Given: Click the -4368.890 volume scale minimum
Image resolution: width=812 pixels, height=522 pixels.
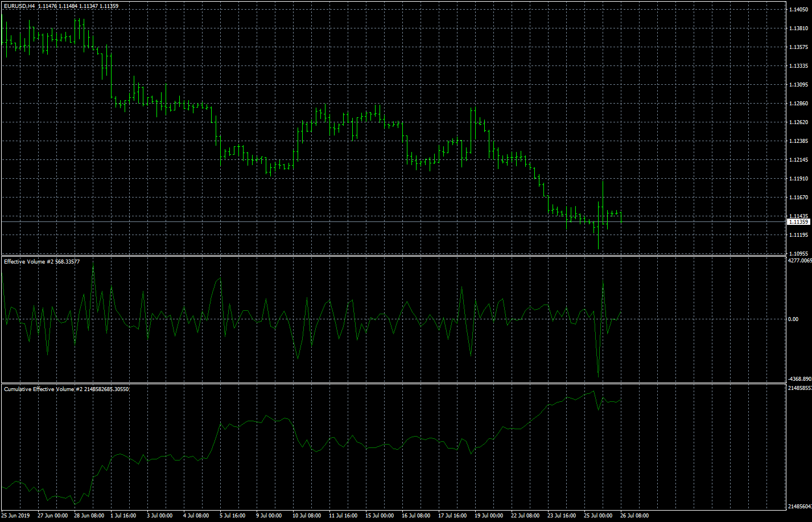Looking at the screenshot, I should [x=800, y=379].
